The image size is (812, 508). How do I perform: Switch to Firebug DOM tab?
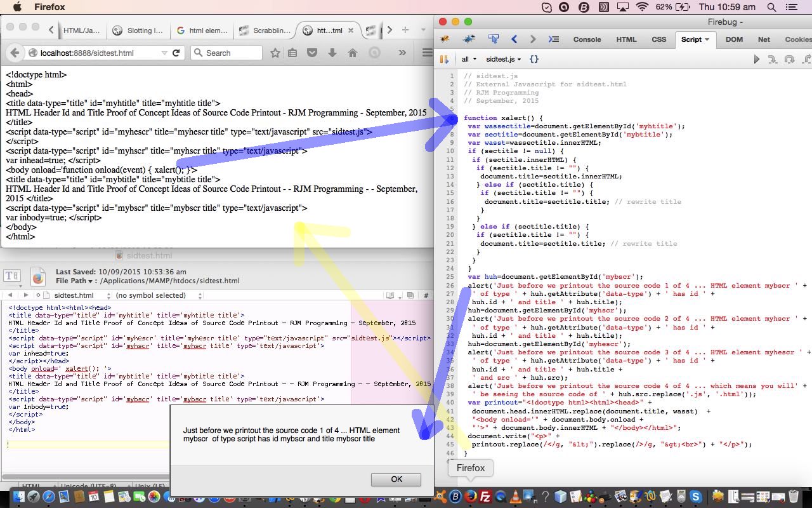pyautogui.click(x=734, y=39)
